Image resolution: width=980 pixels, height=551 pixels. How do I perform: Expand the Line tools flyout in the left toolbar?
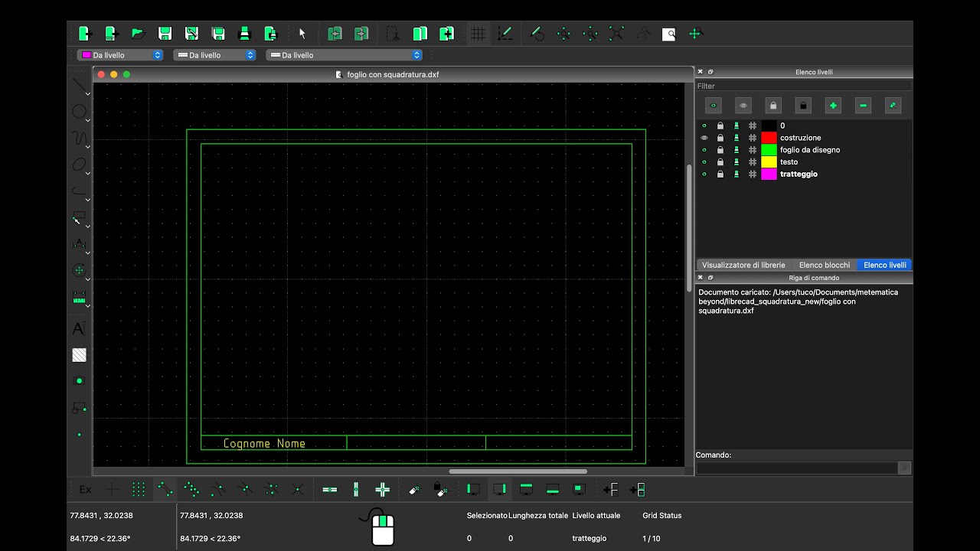[x=87, y=93]
